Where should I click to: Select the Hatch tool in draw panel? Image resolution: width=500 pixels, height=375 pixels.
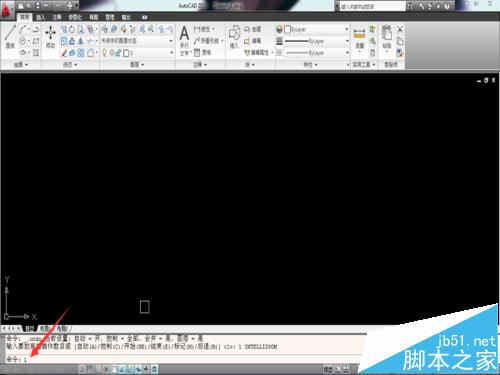[36, 53]
